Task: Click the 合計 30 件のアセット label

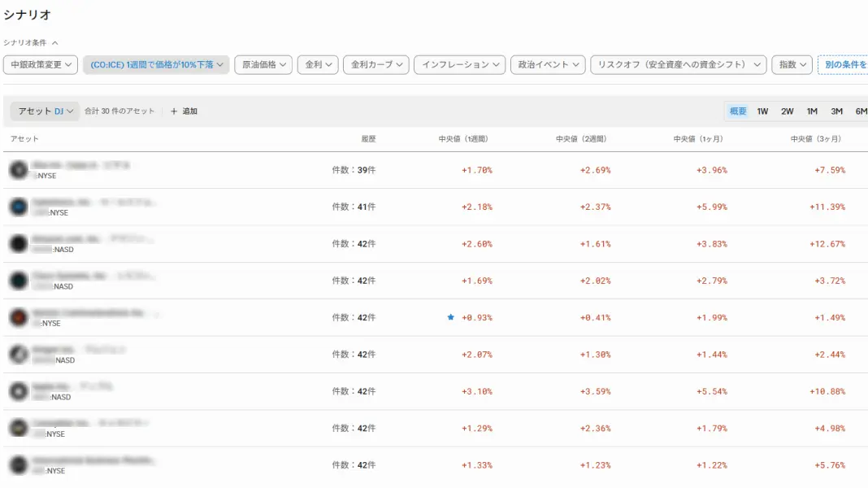Action: click(119, 111)
